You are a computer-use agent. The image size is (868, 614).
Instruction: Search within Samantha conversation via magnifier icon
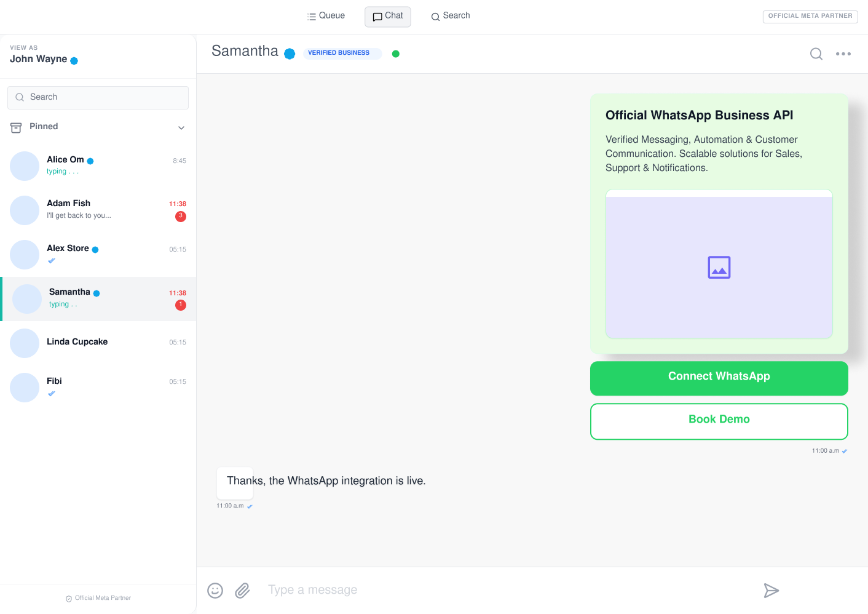click(x=816, y=54)
